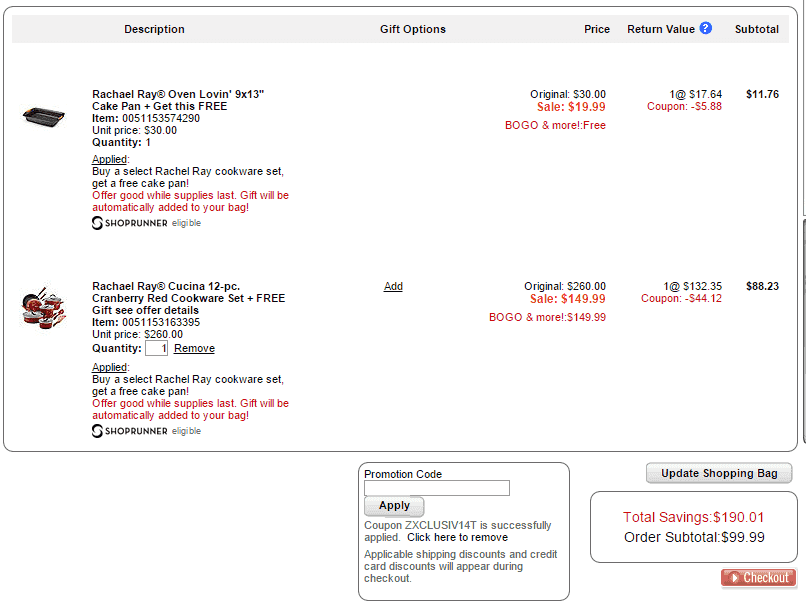
Task: Click the $88.23 subtotal for the Cookware Set
Action: click(x=762, y=286)
